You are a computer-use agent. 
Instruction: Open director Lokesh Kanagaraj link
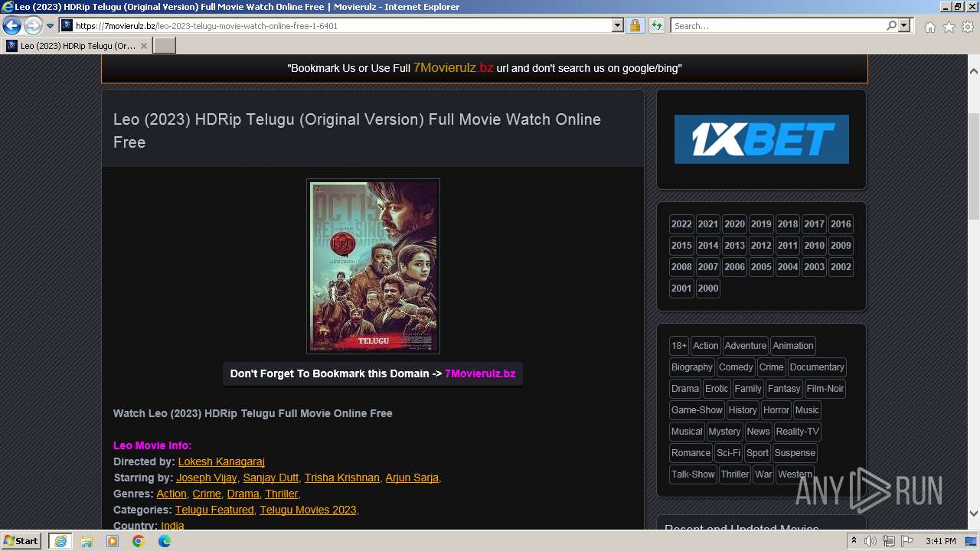pos(221,461)
